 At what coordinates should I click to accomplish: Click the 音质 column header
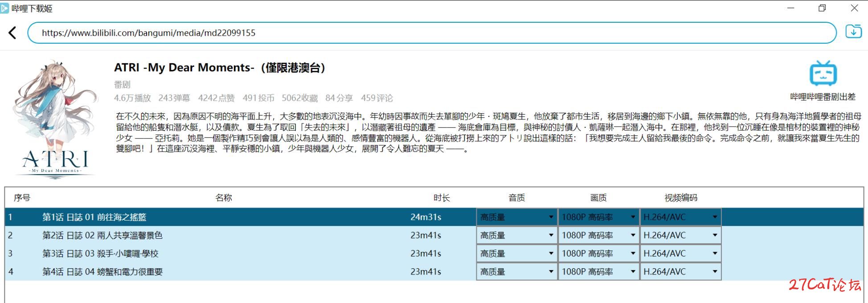(517, 198)
